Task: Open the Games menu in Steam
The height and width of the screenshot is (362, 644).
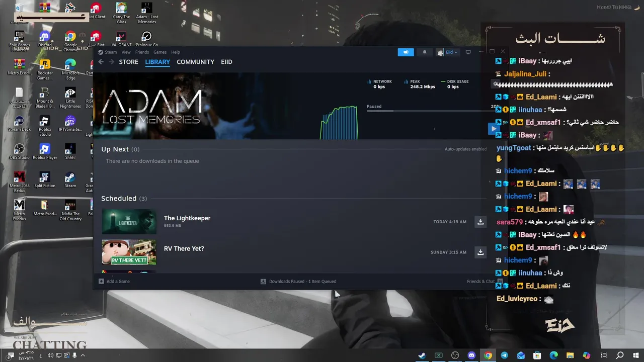Action: (x=160, y=52)
